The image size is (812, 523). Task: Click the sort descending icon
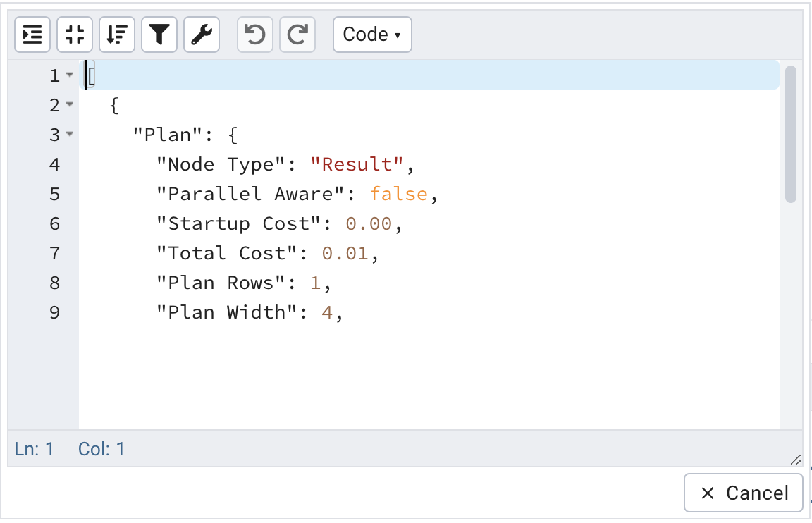[116, 34]
